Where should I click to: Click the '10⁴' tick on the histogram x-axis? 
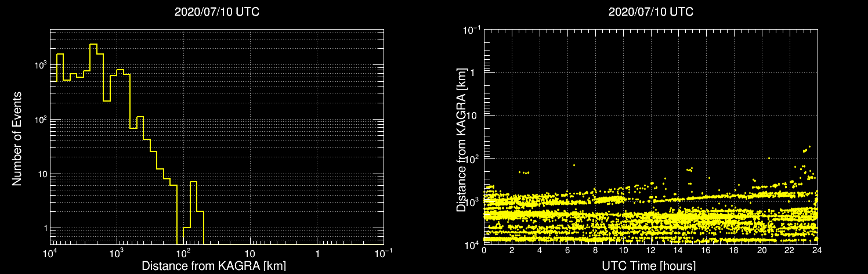[51, 253]
